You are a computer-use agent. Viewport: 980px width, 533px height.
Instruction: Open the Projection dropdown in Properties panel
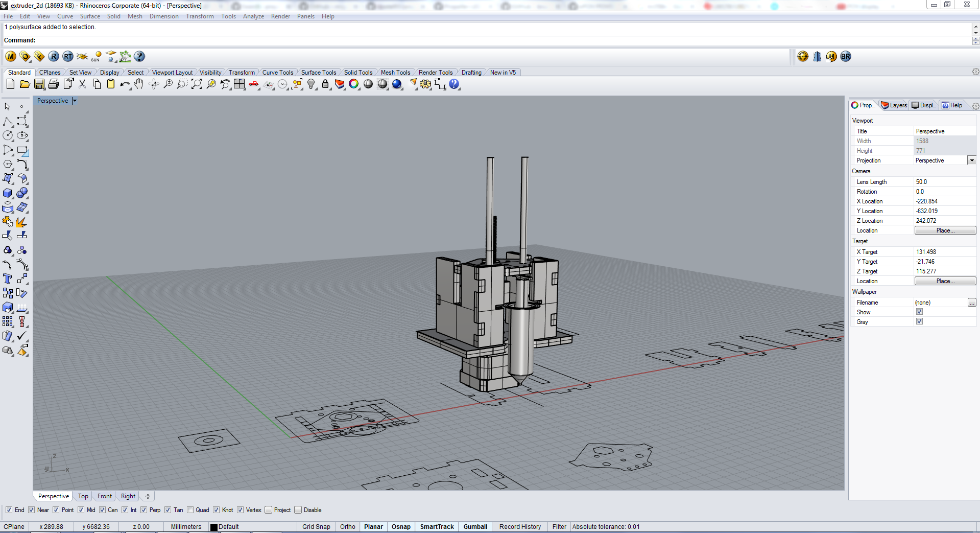tap(971, 160)
